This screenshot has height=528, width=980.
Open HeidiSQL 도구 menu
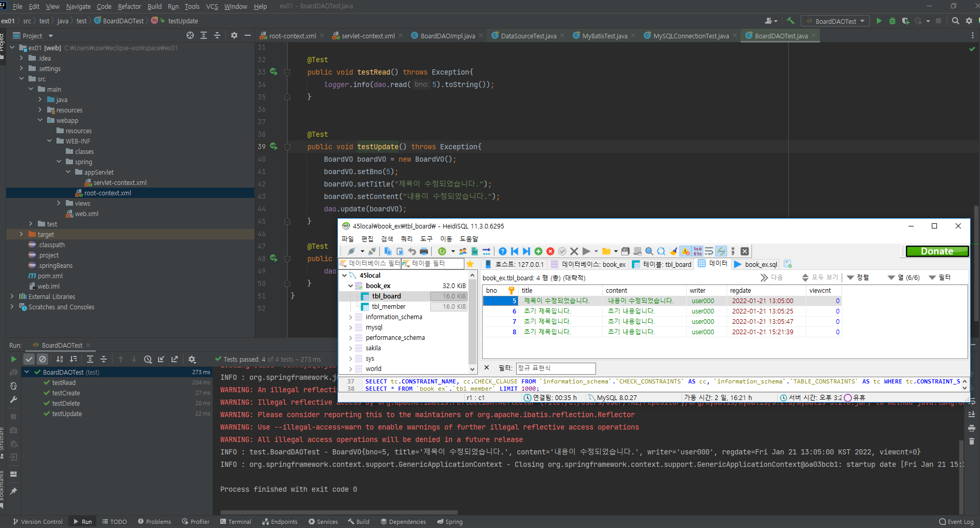(x=426, y=239)
